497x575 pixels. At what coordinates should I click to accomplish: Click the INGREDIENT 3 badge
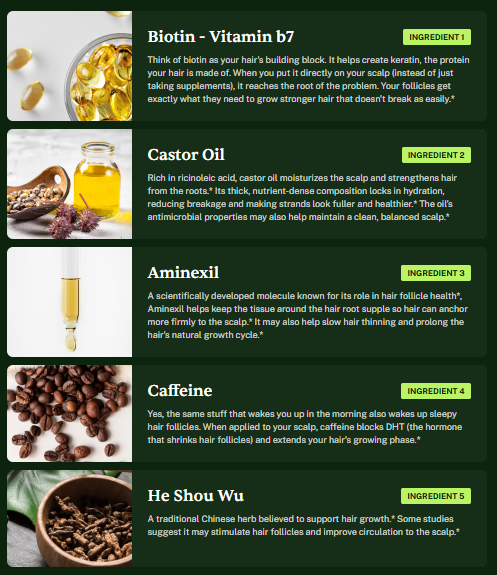(x=436, y=273)
